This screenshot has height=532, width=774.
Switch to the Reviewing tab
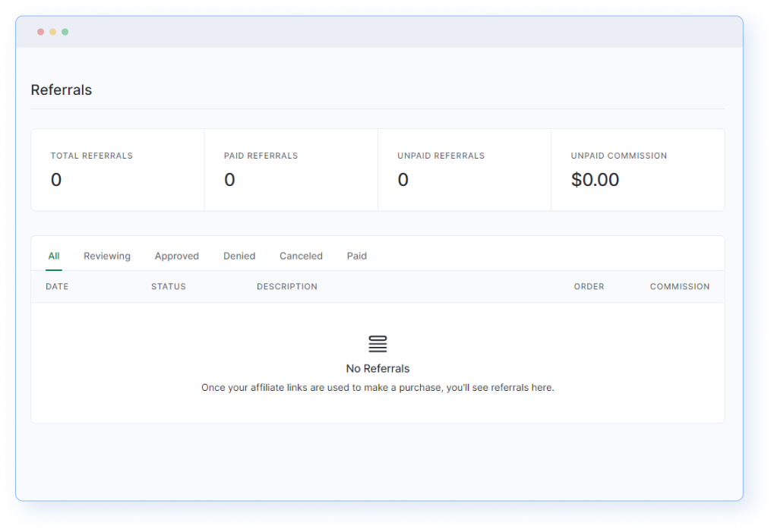click(x=107, y=256)
